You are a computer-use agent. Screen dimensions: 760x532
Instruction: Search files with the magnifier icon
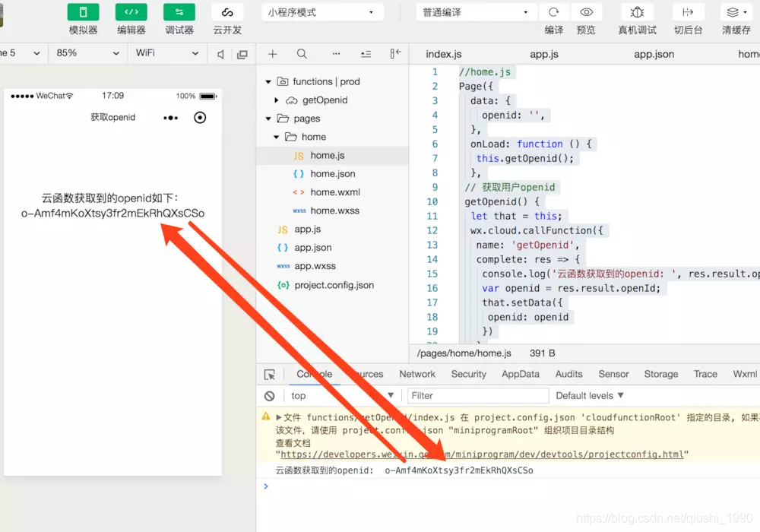pos(302,54)
